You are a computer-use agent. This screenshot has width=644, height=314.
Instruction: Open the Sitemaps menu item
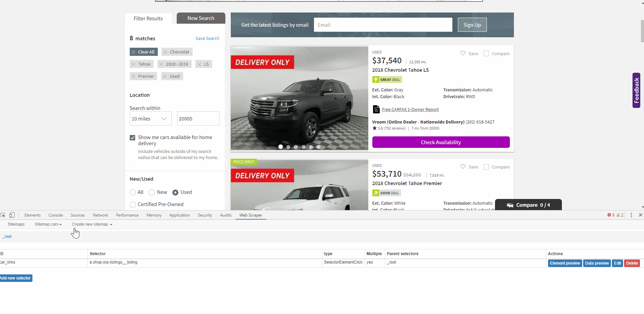[16, 224]
